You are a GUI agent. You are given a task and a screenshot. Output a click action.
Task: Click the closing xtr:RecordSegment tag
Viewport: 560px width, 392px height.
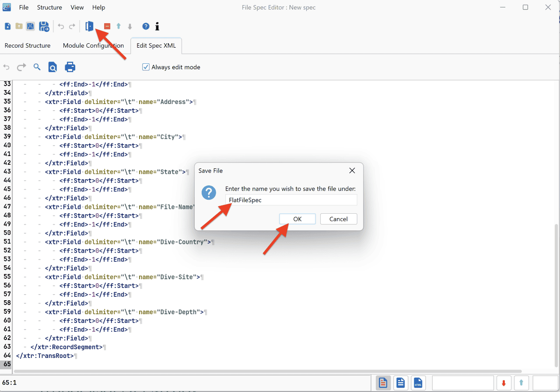click(x=66, y=347)
